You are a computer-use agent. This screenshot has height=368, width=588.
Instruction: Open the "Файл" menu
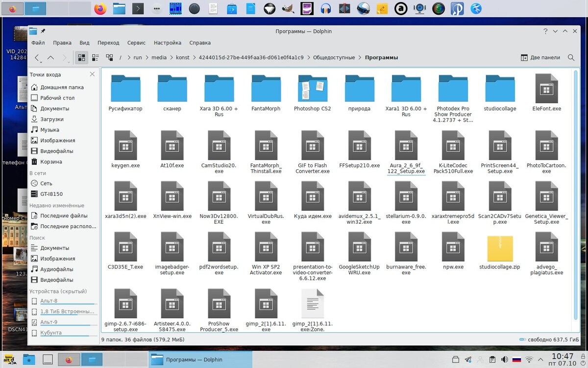(x=38, y=43)
